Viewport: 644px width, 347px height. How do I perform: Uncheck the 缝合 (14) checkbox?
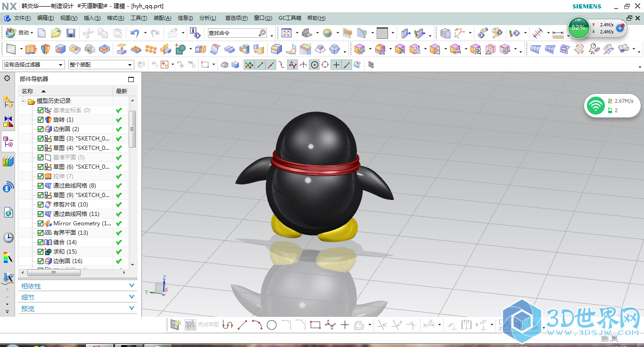point(40,242)
